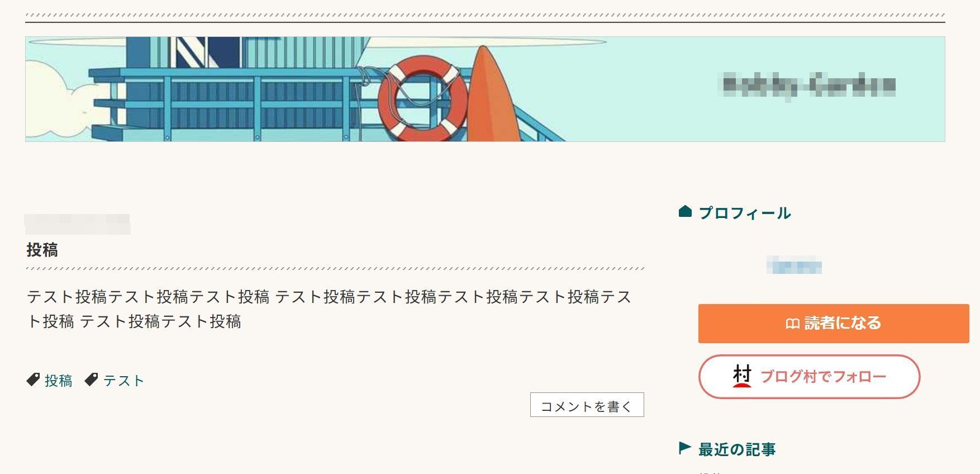
Task: Select the プロフィール sidebar heading
Action: 745,212
